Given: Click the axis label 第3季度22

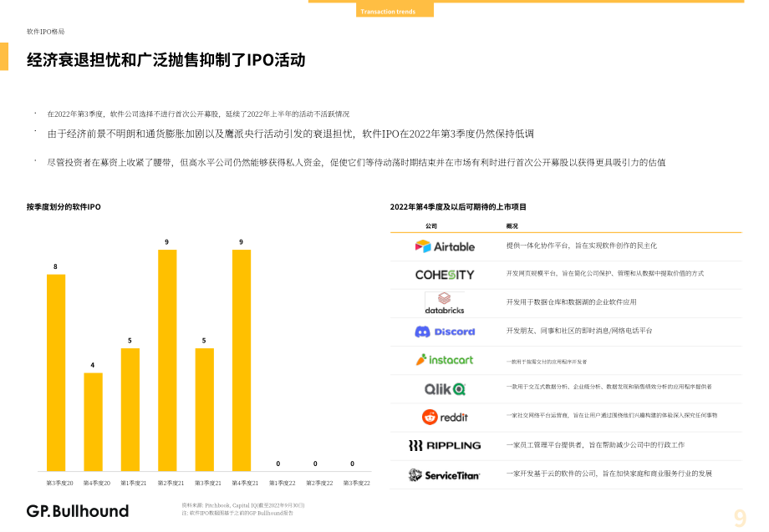Looking at the screenshot, I should (357, 483).
